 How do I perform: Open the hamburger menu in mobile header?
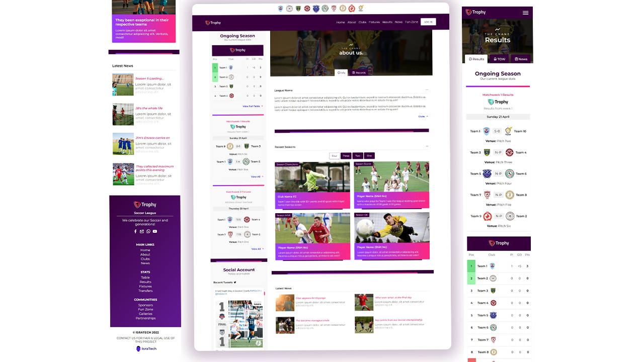pos(525,13)
